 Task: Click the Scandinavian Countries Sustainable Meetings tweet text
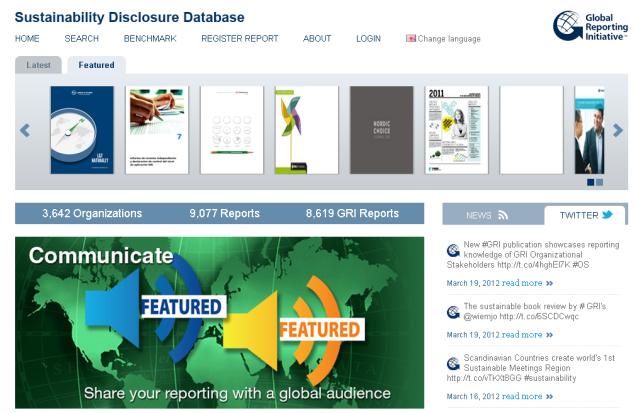531,368
